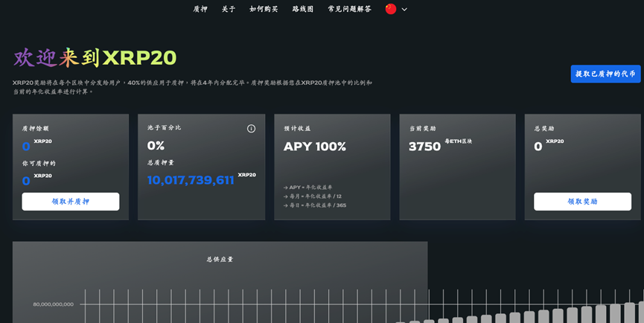Click the 领取并质押 button

pyautogui.click(x=71, y=202)
